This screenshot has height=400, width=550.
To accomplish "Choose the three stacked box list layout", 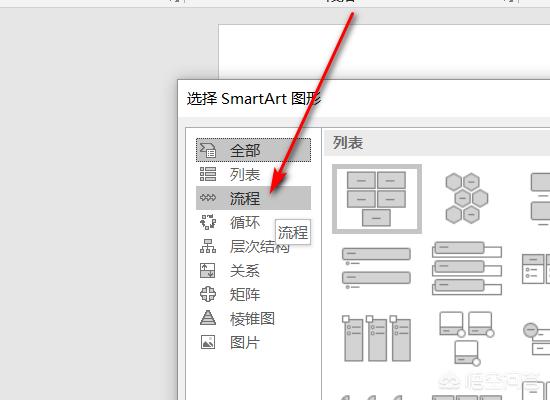I will click(x=467, y=268).
